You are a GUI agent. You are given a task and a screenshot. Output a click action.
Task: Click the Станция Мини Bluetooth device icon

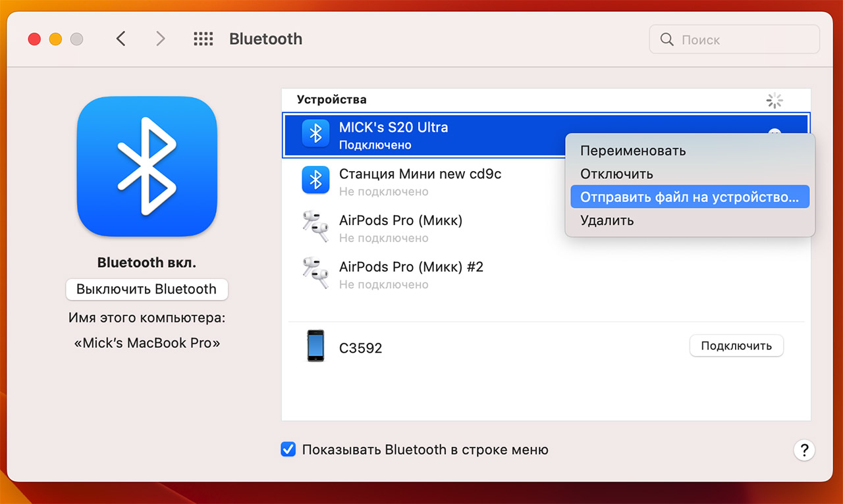[315, 180]
